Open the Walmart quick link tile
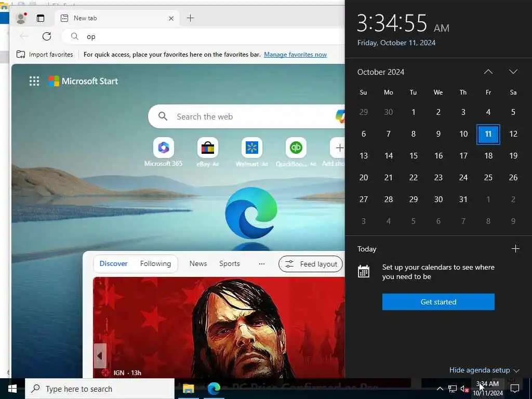 click(x=252, y=152)
